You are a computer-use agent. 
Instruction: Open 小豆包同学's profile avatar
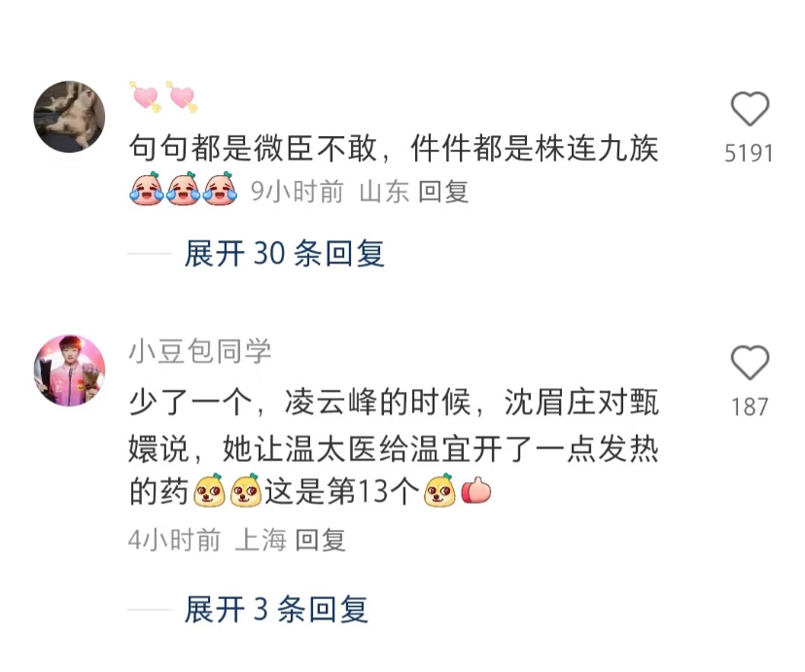[x=69, y=371]
